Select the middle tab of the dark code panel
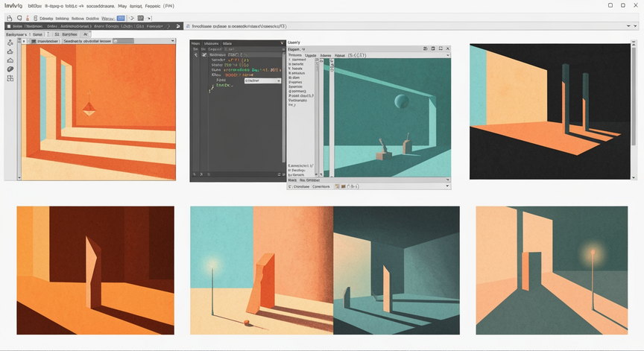The image size is (644, 351). pos(212,43)
